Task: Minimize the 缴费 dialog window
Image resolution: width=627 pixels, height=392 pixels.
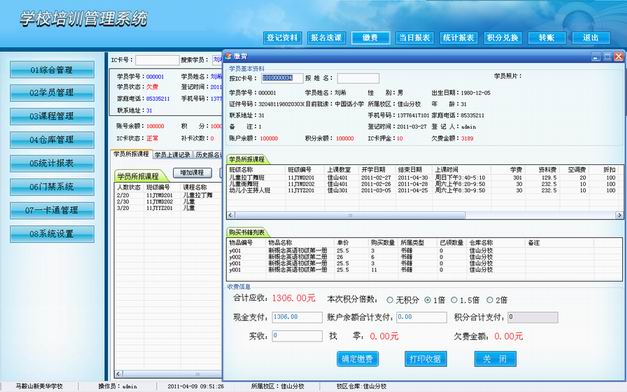Action: (596, 57)
